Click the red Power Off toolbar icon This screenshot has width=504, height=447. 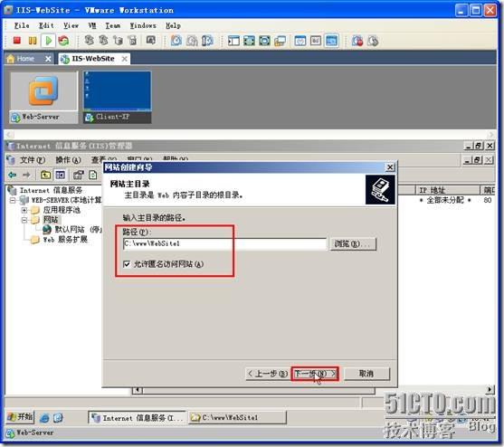(16, 41)
